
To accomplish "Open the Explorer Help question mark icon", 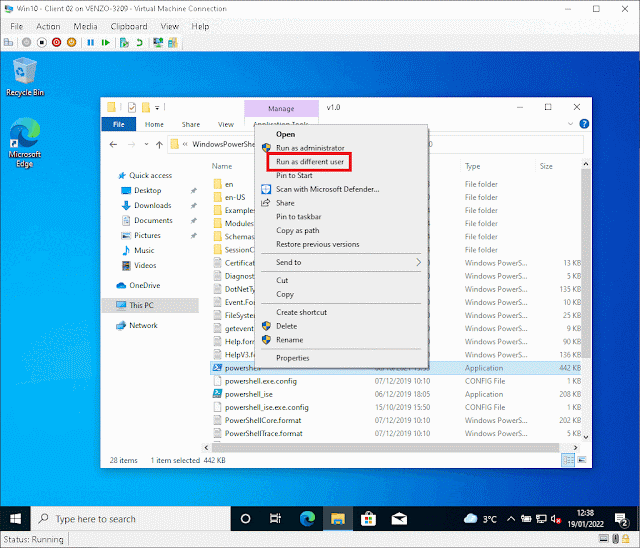I will pyautogui.click(x=584, y=124).
